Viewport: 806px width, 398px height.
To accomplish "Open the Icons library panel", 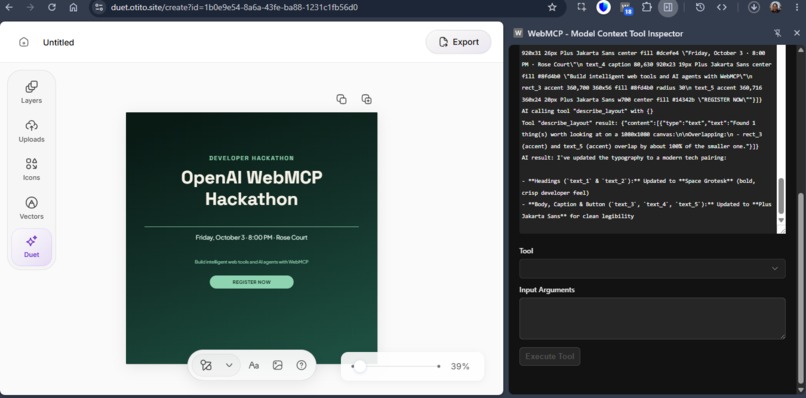I will (31, 169).
